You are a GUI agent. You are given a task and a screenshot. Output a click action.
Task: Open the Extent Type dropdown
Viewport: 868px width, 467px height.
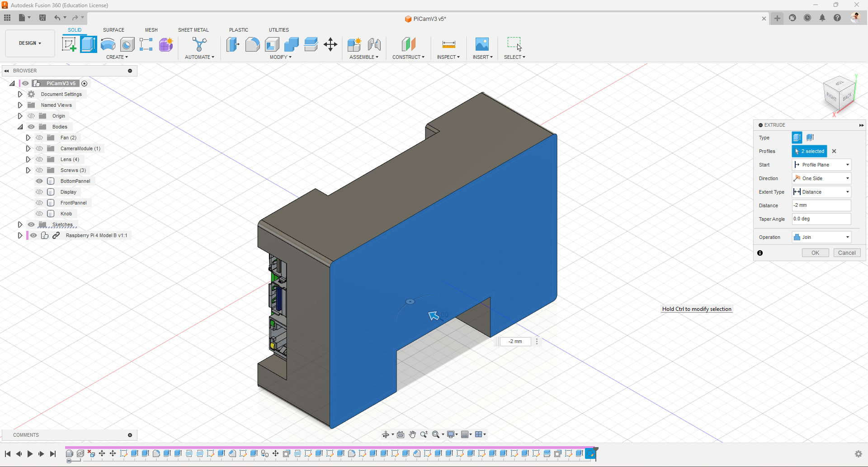(x=821, y=192)
